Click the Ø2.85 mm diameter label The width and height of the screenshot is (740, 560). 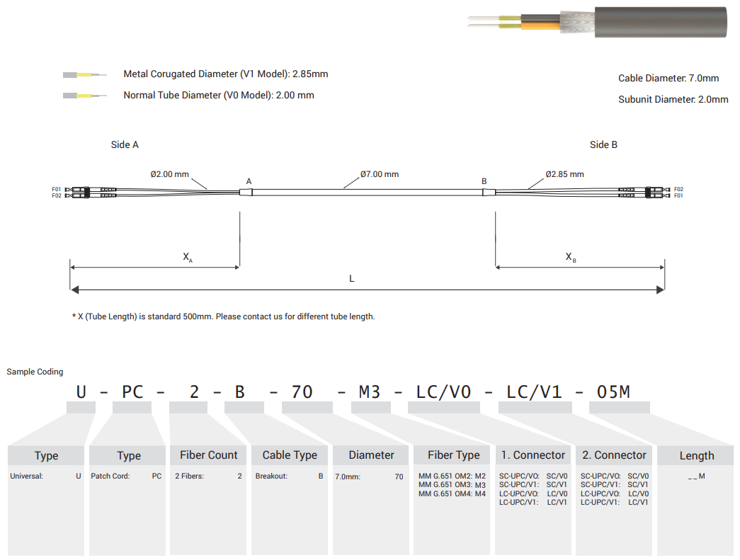pyautogui.click(x=564, y=174)
